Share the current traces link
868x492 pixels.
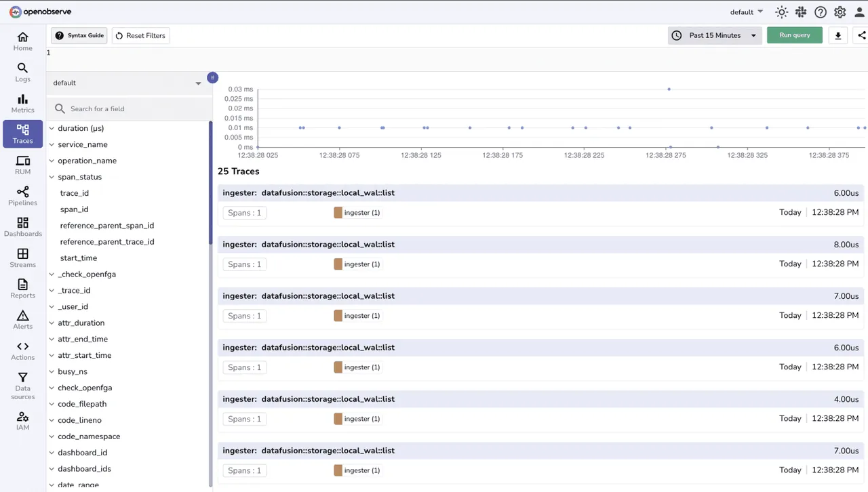pos(861,35)
